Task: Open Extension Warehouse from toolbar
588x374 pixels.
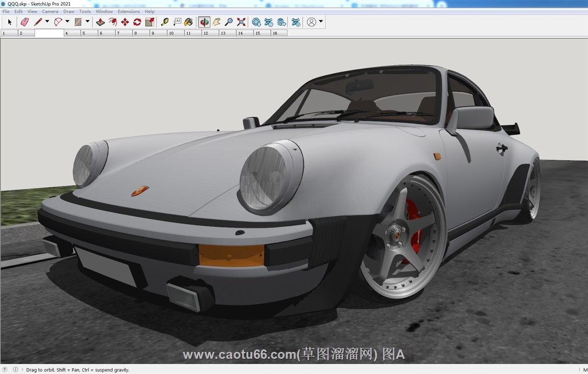Action: [269, 22]
